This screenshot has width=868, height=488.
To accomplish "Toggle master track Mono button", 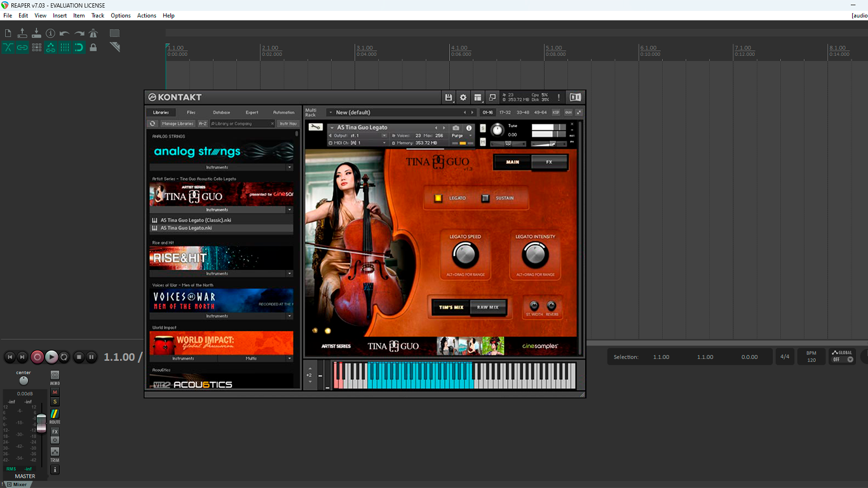I will (x=55, y=376).
